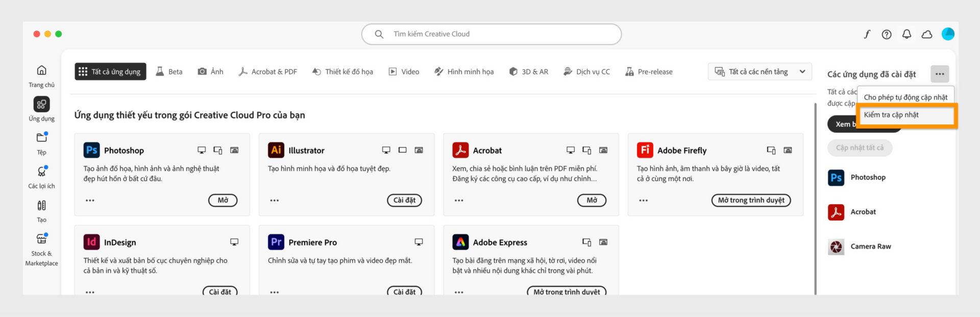Open the Tạo sidebar icon
This screenshot has width=980, height=317.
42,205
